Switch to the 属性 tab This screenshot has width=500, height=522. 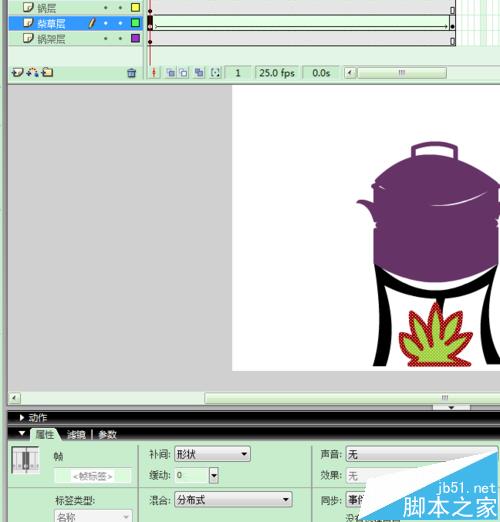pos(45,434)
